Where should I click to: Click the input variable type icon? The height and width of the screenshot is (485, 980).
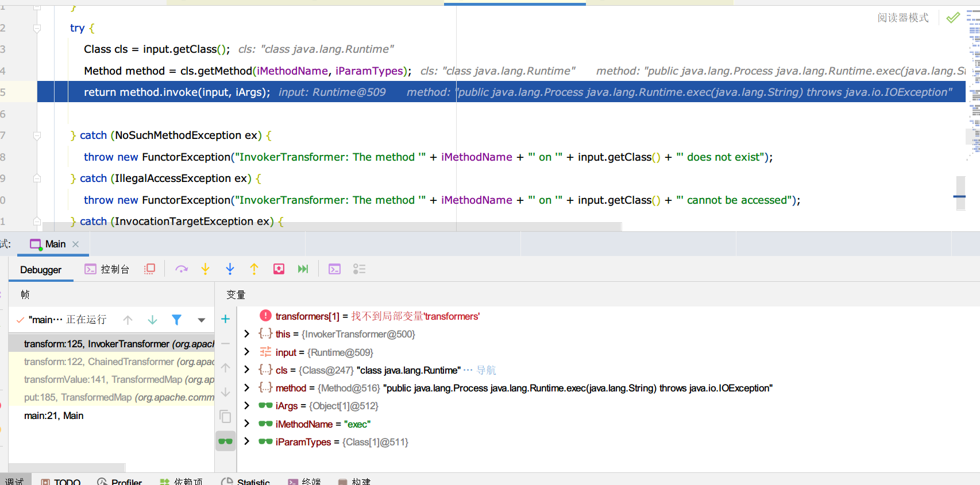tap(265, 352)
